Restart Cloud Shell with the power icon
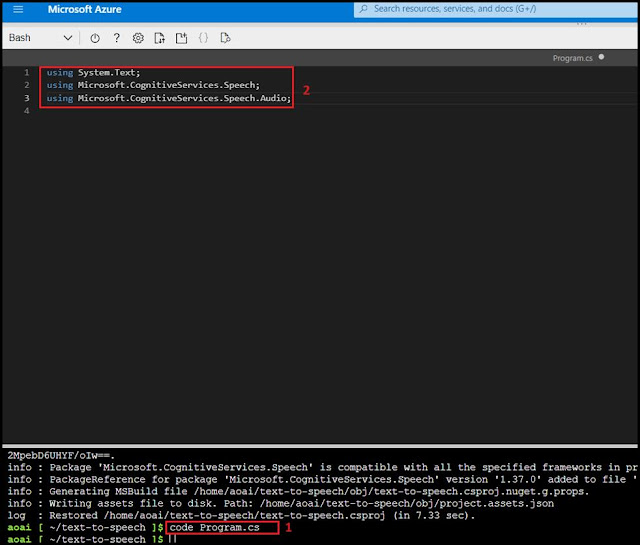The width and height of the screenshot is (640, 545). 95,38
